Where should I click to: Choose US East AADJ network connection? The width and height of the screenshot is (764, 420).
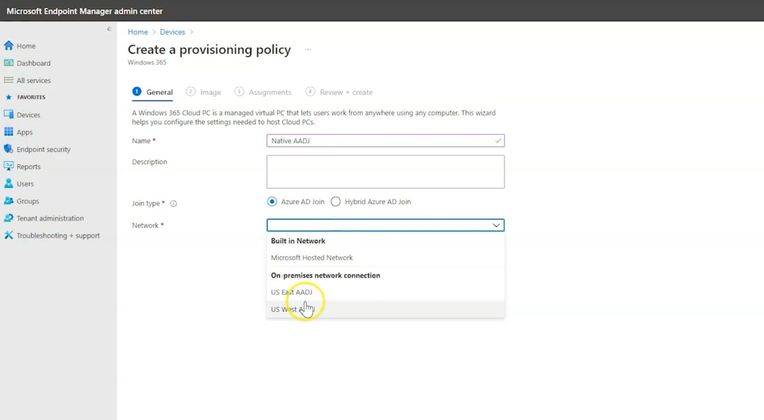pos(385,292)
